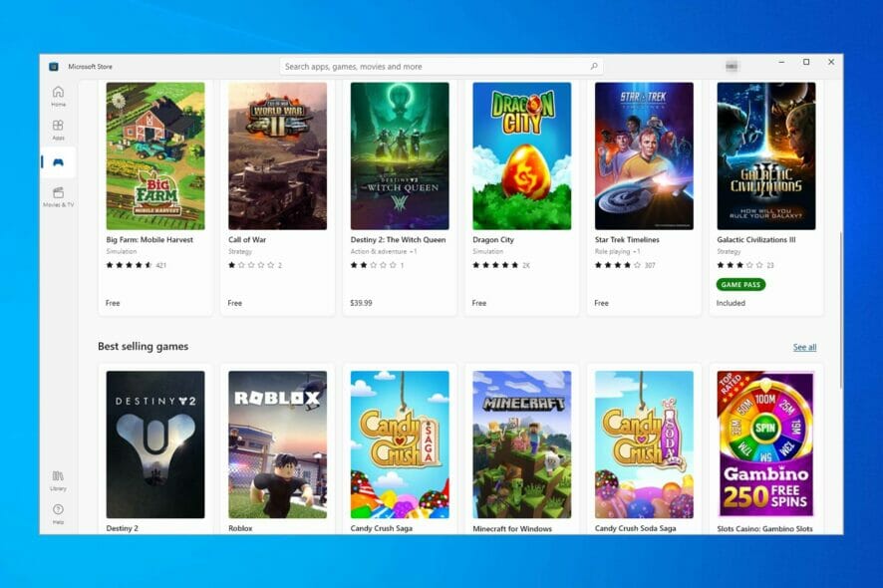The height and width of the screenshot is (588, 883).
Task: Open Movies & TV section
Action: pyautogui.click(x=58, y=197)
